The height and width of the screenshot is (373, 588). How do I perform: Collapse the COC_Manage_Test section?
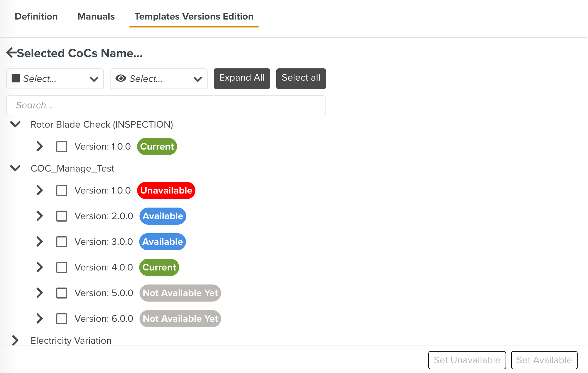pyautogui.click(x=15, y=168)
